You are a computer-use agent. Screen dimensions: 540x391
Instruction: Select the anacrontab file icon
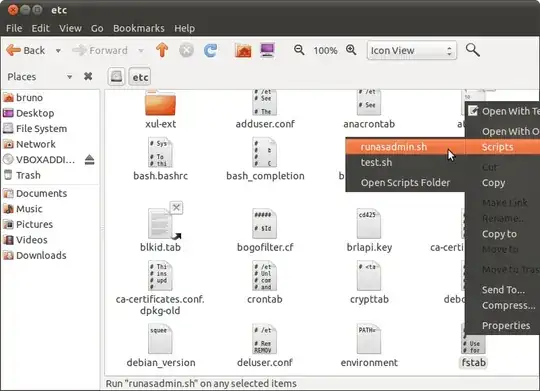(368, 102)
